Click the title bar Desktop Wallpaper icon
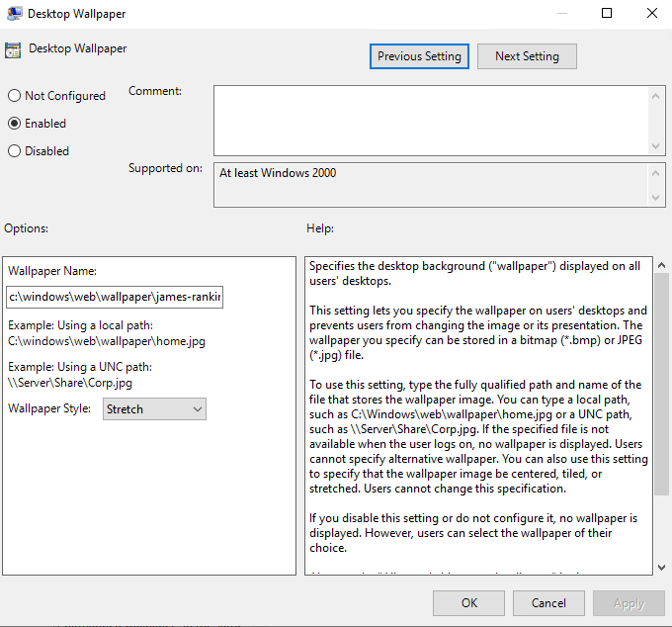This screenshot has height=627, width=672. [14, 14]
